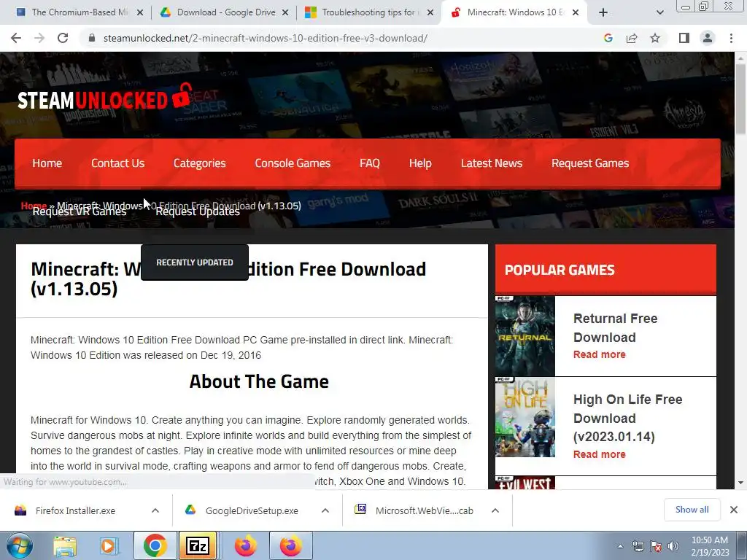Viewport: 747px width, 560px height.
Task: Open the Home menu item
Action: [x=47, y=163]
